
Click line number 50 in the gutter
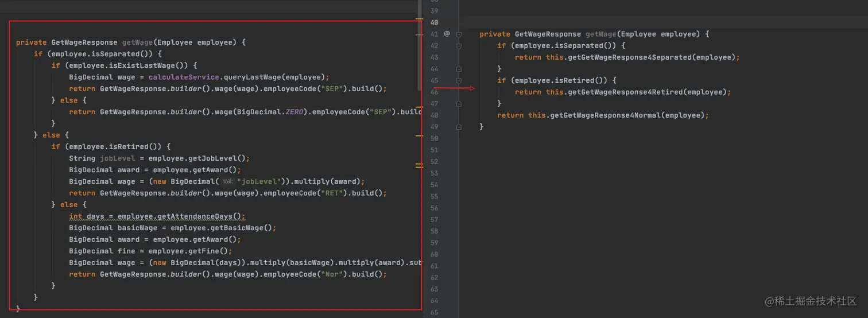click(434, 138)
